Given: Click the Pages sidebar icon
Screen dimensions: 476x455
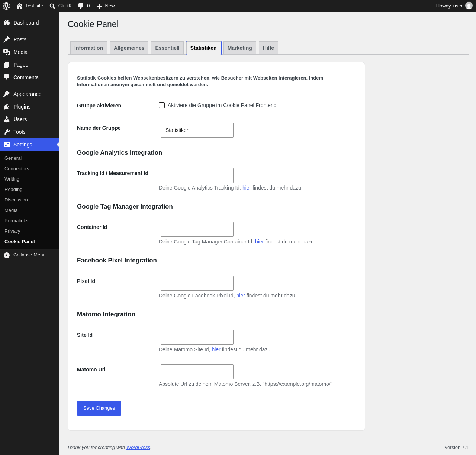Looking at the screenshot, I should tap(7, 65).
